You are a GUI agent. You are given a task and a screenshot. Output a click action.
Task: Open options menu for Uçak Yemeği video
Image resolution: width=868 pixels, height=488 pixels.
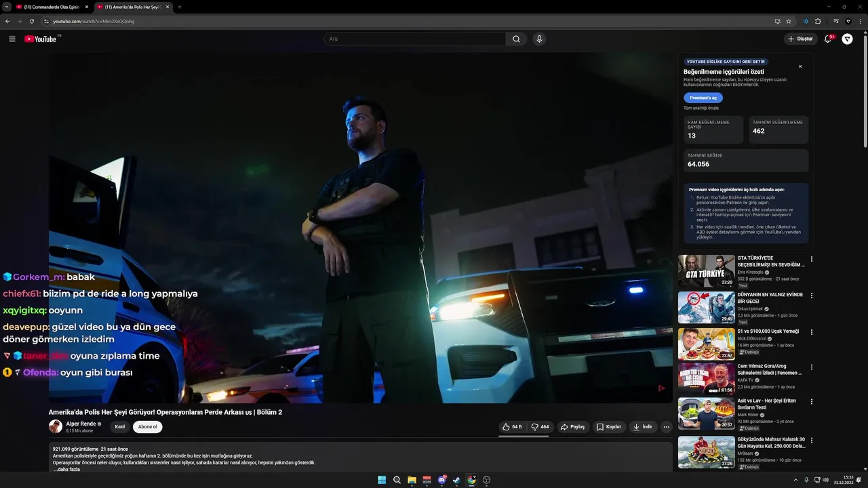tap(812, 332)
